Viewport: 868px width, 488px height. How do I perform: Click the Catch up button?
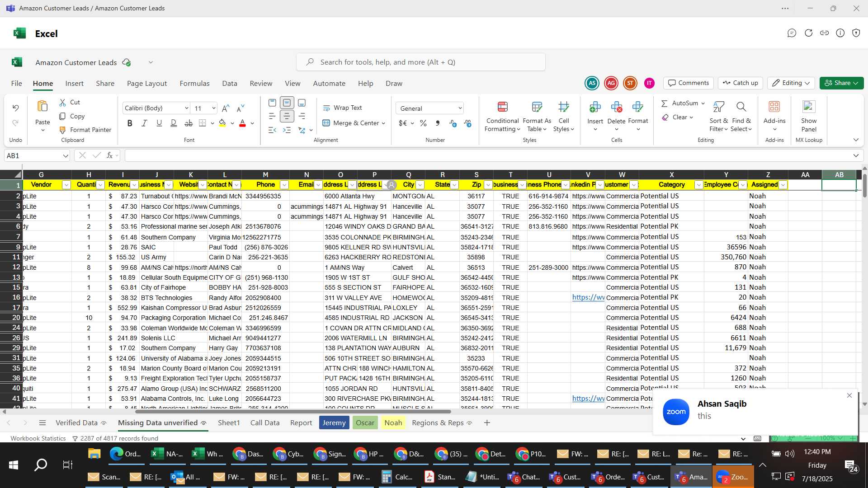(x=740, y=83)
